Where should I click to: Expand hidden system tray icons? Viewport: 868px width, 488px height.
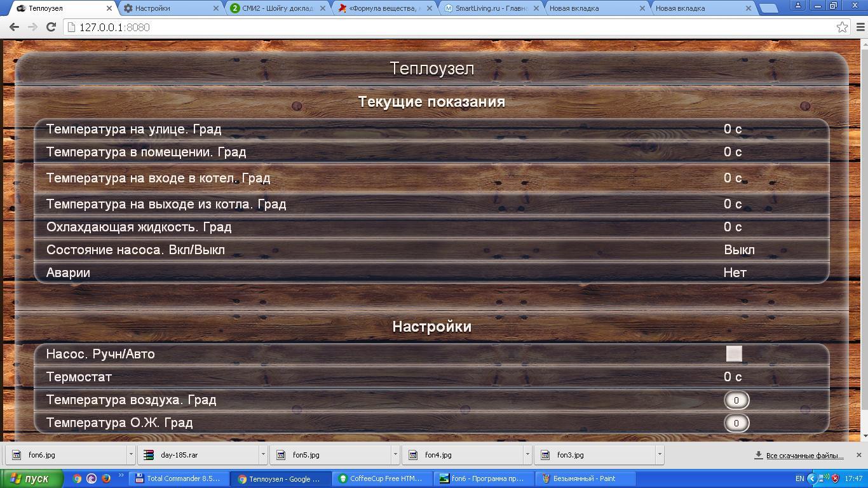(x=811, y=478)
